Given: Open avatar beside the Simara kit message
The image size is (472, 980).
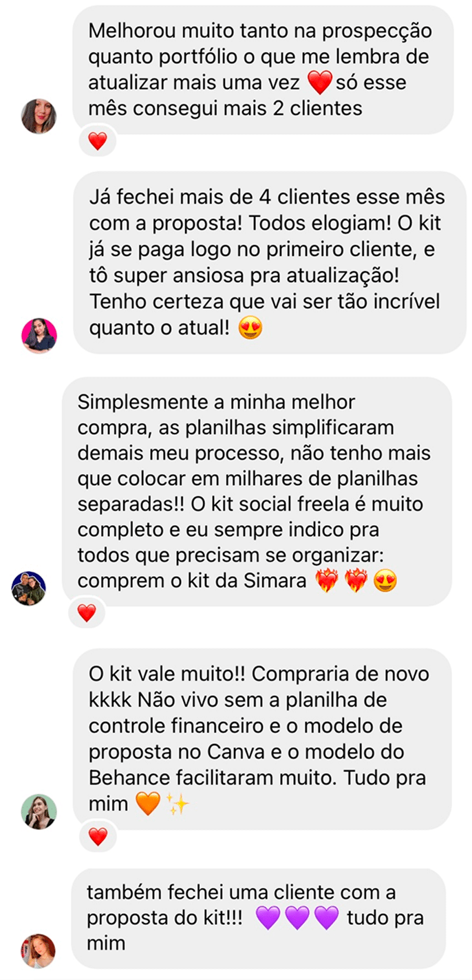Looking at the screenshot, I should (30, 588).
